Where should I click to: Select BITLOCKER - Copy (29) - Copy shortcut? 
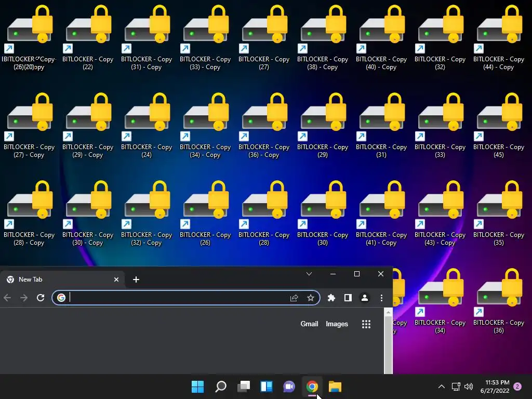pos(88,125)
